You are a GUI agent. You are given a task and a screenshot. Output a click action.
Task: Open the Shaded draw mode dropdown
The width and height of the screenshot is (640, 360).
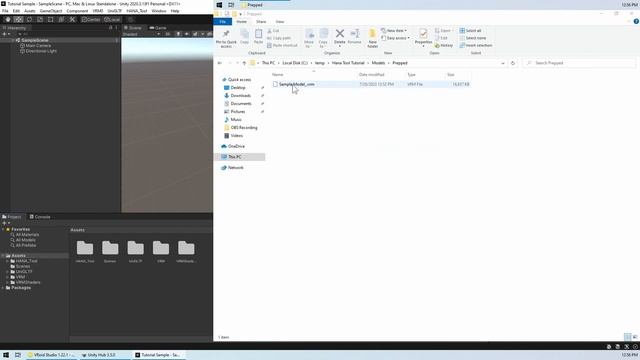141,34
